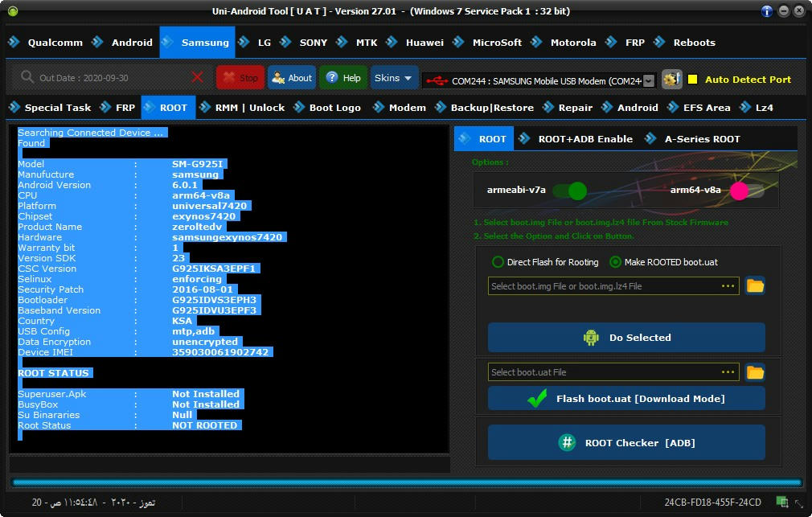Open the second-row Android sub-tab

tap(630, 108)
